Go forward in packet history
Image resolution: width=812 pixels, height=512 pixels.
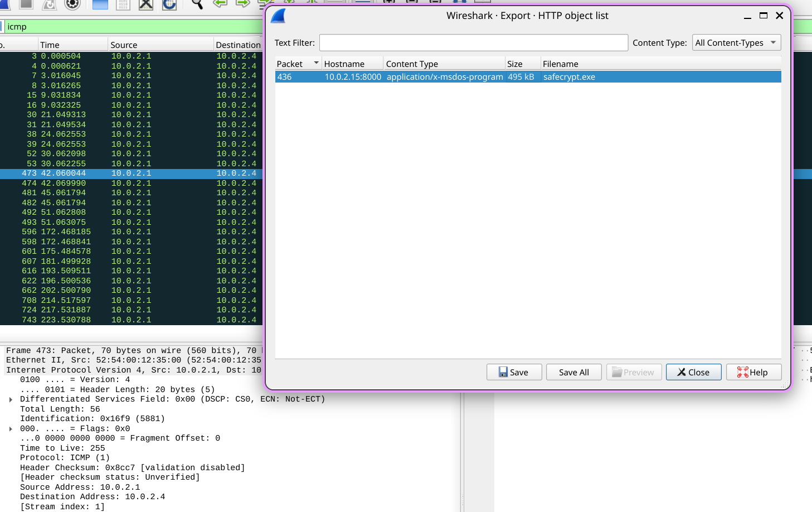point(243,3)
